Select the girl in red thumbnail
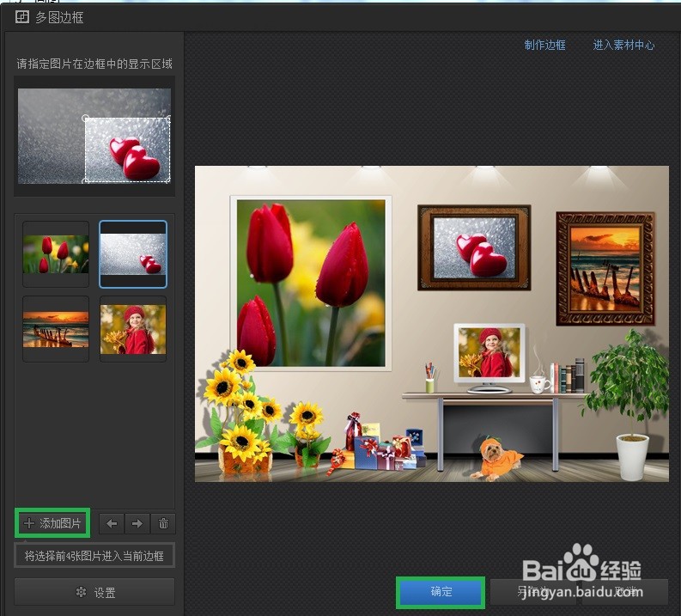 click(x=133, y=329)
